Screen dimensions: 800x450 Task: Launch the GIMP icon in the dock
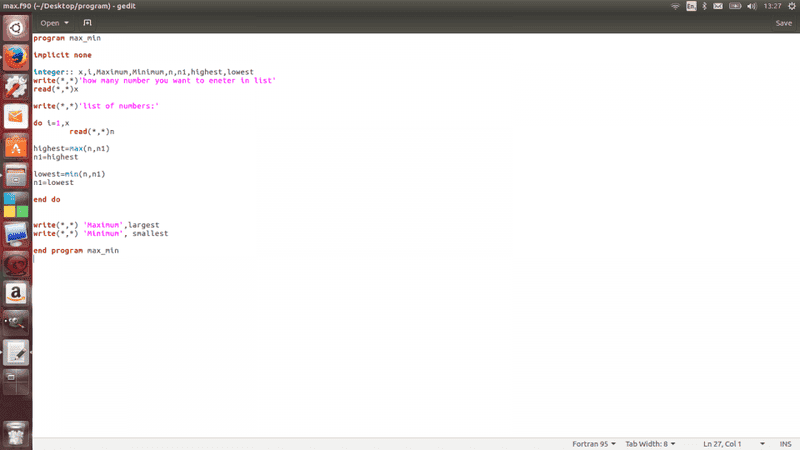coord(16,323)
